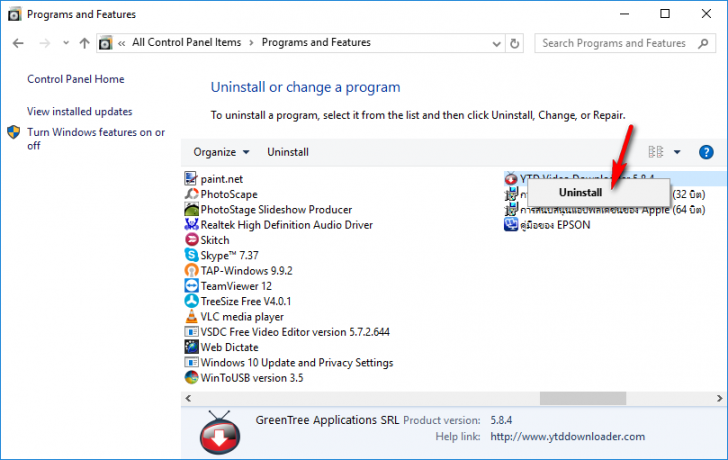Viewport: 728px width, 460px height.
Task: Click the WinToUSB program icon
Action: (x=191, y=378)
